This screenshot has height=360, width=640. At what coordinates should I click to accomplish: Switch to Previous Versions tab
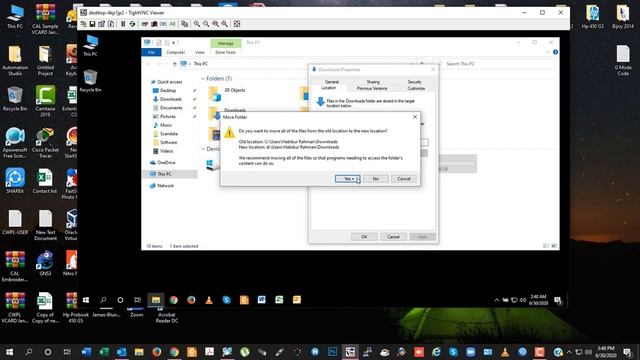372,88
